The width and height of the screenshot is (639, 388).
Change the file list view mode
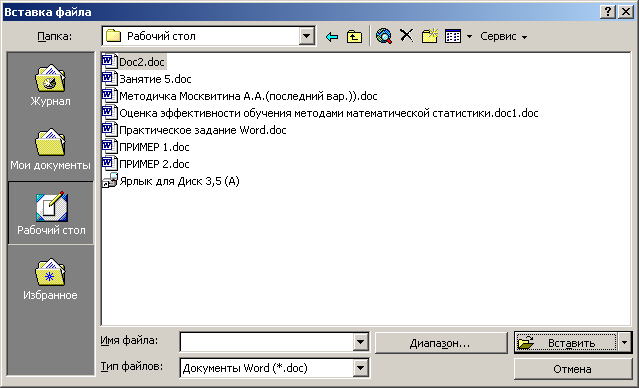pos(453,36)
